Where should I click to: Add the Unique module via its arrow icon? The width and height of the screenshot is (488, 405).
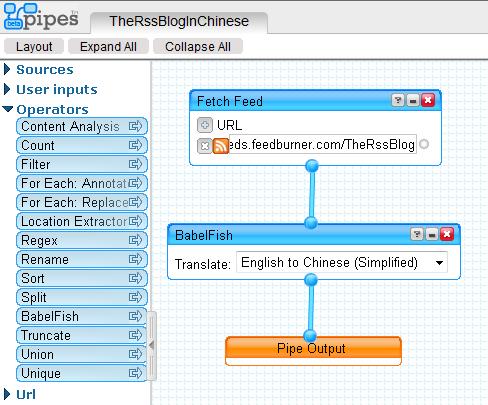[x=135, y=373]
